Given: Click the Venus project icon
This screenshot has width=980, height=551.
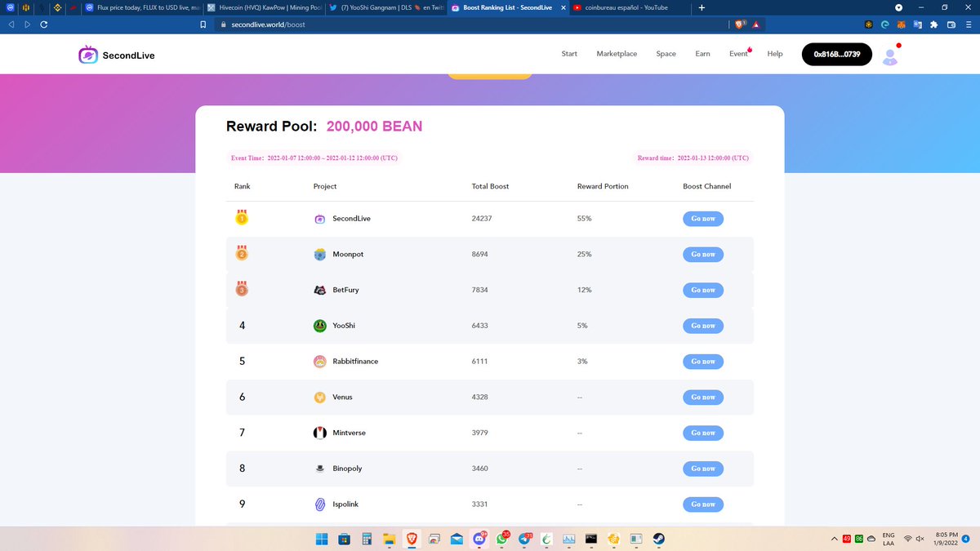Looking at the screenshot, I should tap(320, 397).
